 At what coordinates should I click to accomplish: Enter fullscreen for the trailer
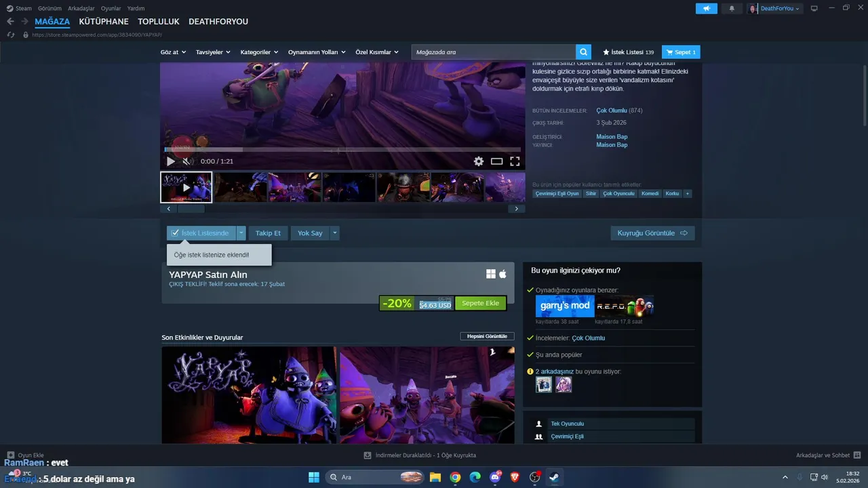tap(515, 161)
